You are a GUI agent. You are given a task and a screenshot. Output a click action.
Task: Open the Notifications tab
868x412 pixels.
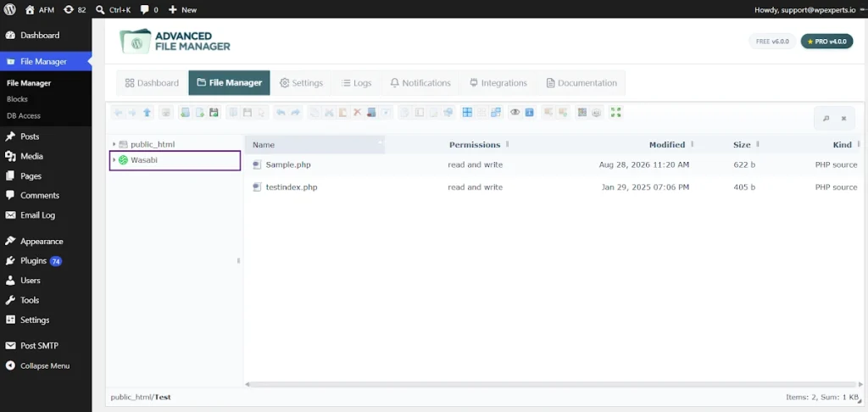420,83
